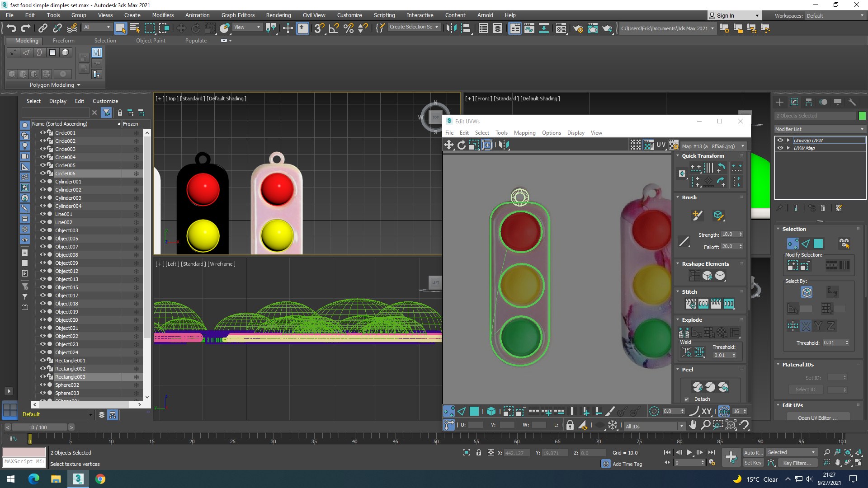The image size is (868, 488).
Task: Toggle the Angle Snap icon
Action: (334, 28)
